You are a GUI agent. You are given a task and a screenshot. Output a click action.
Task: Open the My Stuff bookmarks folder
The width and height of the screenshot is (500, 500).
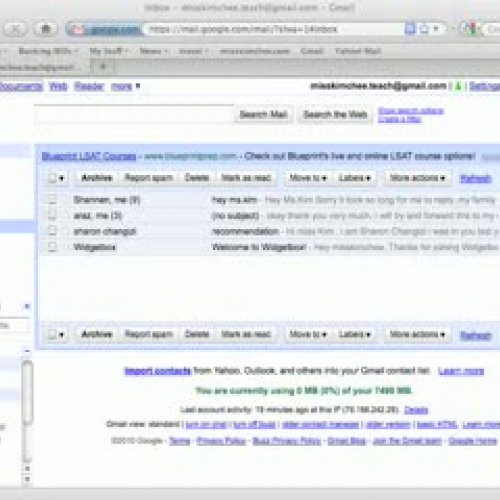coord(109,51)
